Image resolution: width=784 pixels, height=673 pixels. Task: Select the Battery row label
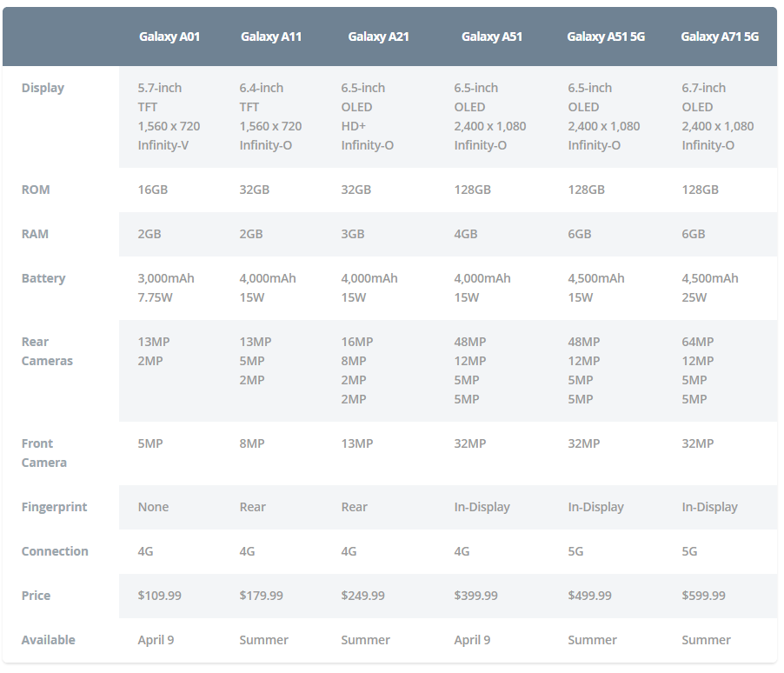[43, 279]
